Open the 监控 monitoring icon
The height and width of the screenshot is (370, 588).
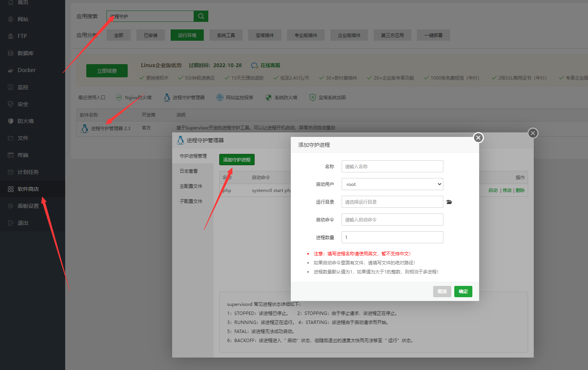click(11, 87)
